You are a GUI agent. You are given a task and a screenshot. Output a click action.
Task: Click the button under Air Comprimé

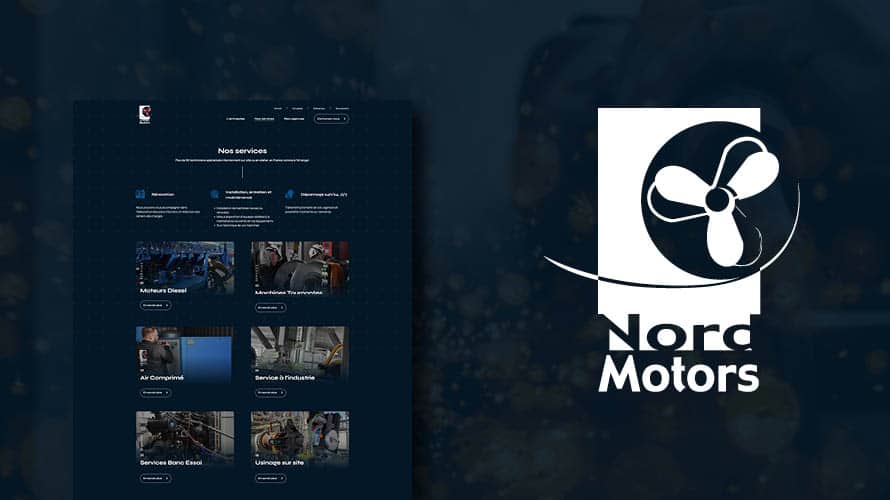(156, 393)
